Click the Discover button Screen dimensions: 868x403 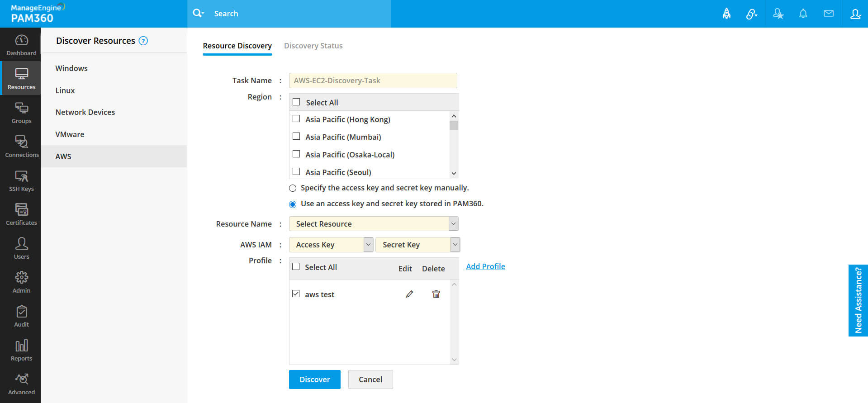[315, 379]
